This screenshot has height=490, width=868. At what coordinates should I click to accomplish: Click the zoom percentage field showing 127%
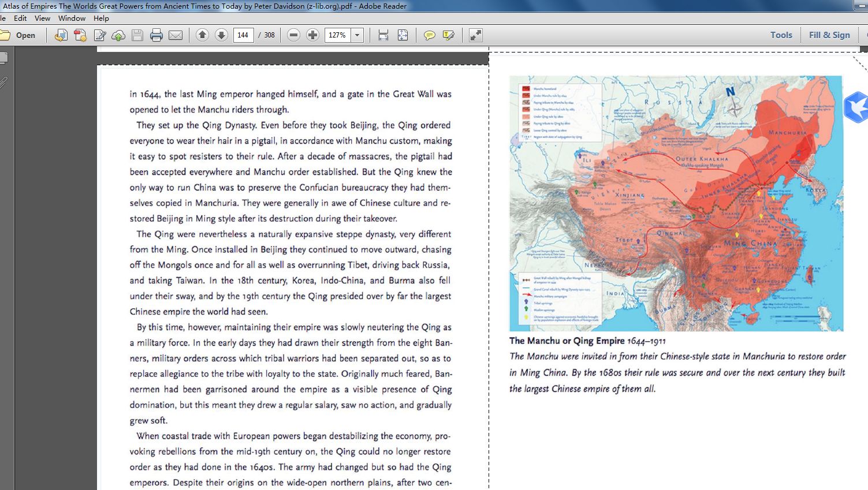click(338, 35)
